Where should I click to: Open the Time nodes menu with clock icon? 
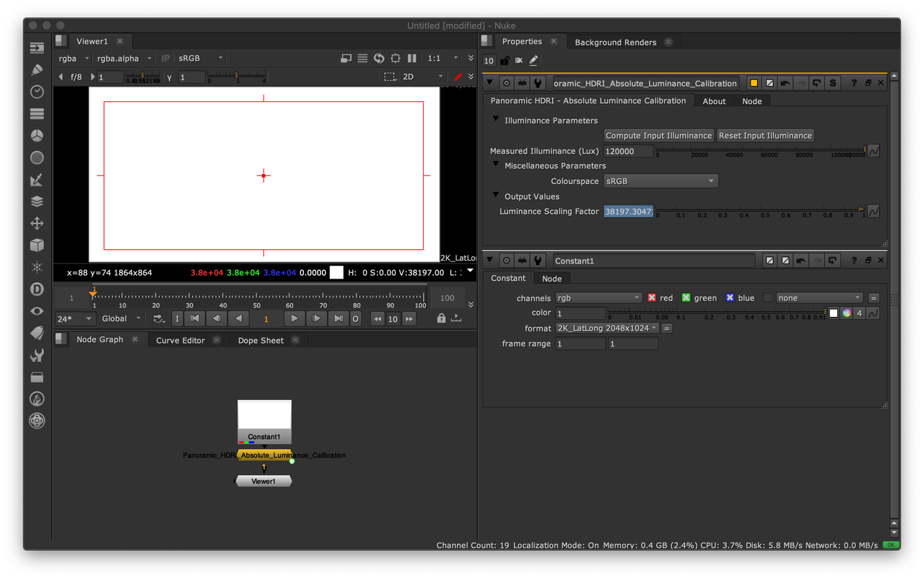[37, 92]
